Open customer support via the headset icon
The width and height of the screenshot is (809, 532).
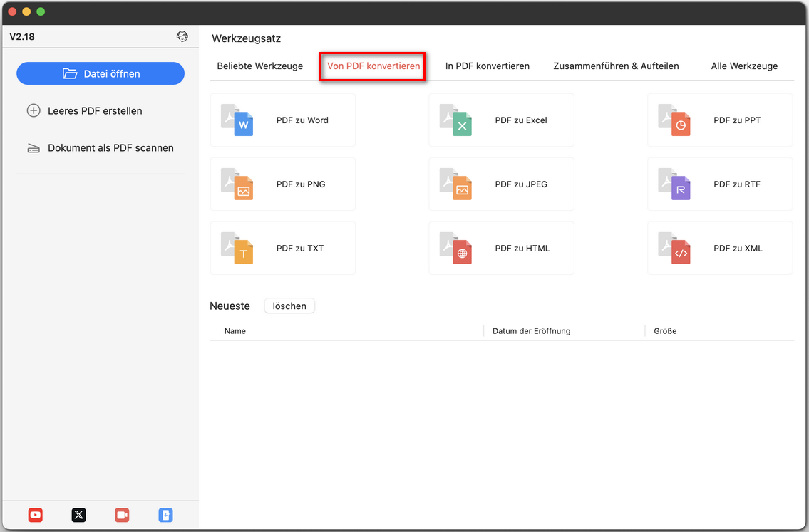[x=182, y=36]
